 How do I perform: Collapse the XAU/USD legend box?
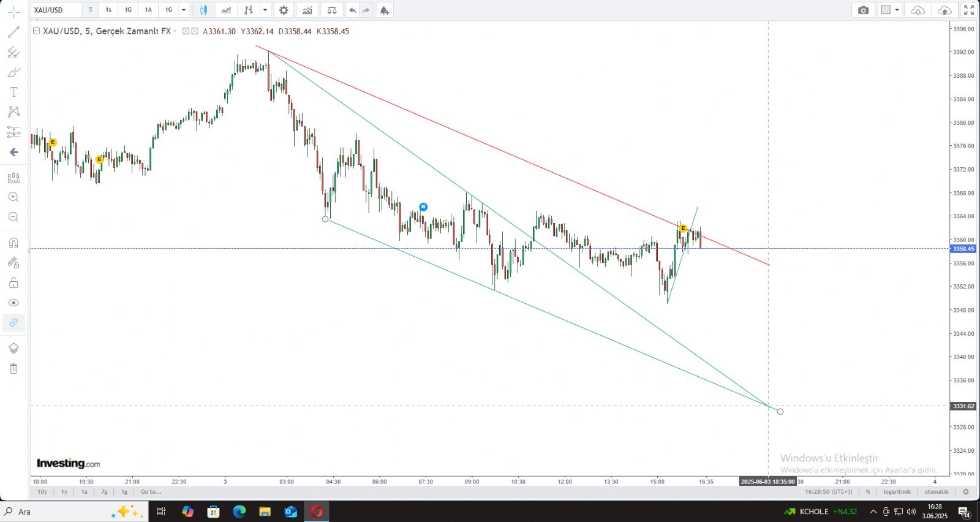36,31
